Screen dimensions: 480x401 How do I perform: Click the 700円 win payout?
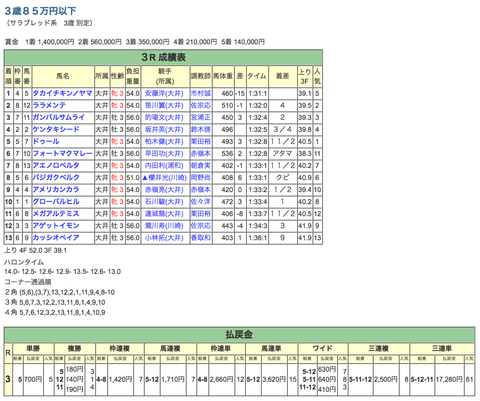point(33,379)
